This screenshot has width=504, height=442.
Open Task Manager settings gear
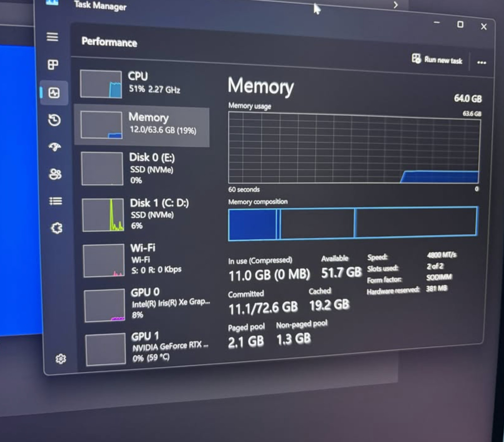click(x=60, y=359)
